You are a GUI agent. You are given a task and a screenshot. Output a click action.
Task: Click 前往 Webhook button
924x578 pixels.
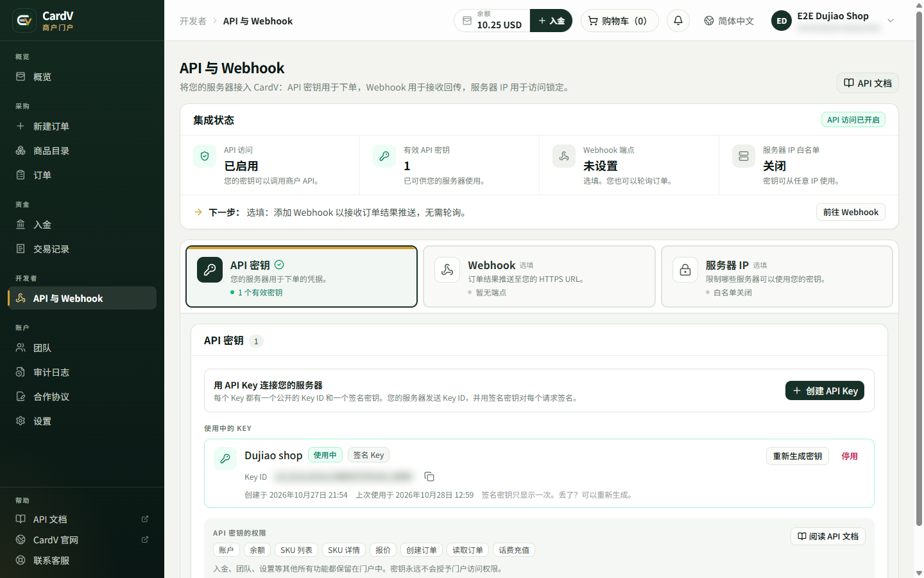tap(851, 212)
